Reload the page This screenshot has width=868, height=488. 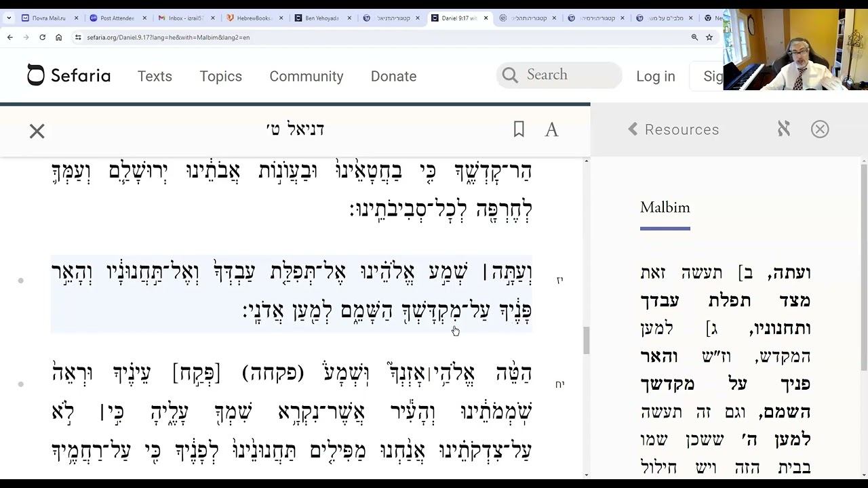pos(42,37)
